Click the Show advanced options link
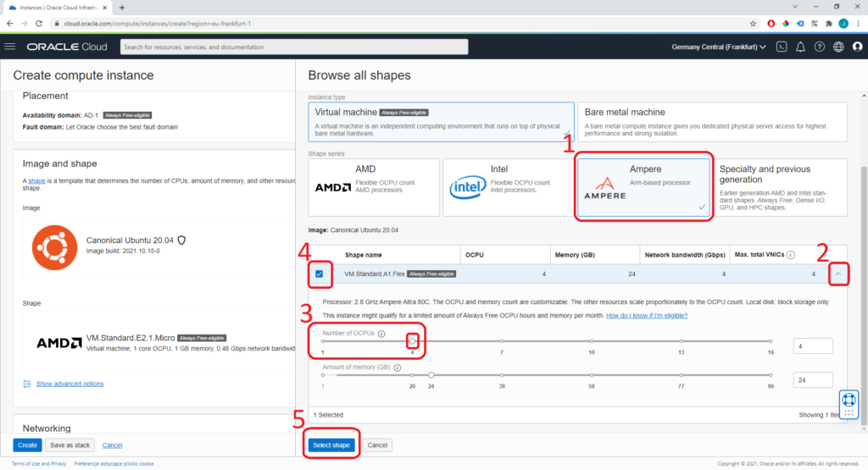868x470 pixels. pyautogui.click(x=70, y=384)
